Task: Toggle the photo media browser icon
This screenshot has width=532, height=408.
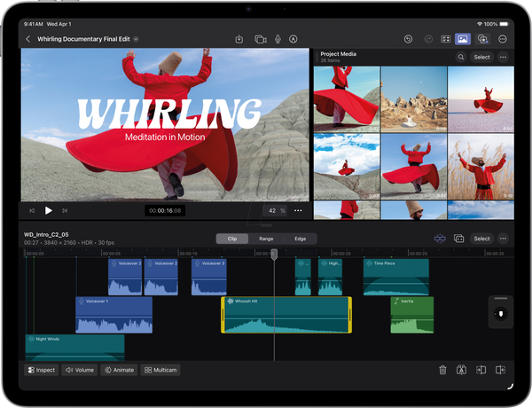Action: [463, 39]
